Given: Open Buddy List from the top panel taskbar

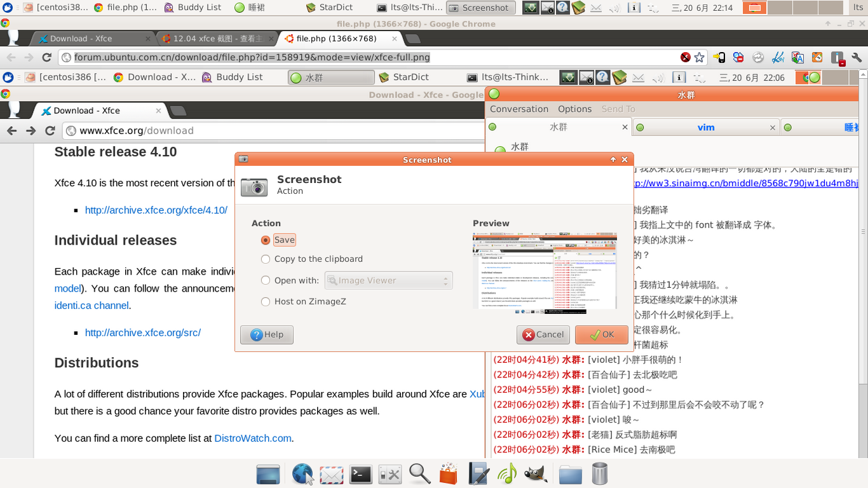Looking at the screenshot, I should [x=193, y=8].
